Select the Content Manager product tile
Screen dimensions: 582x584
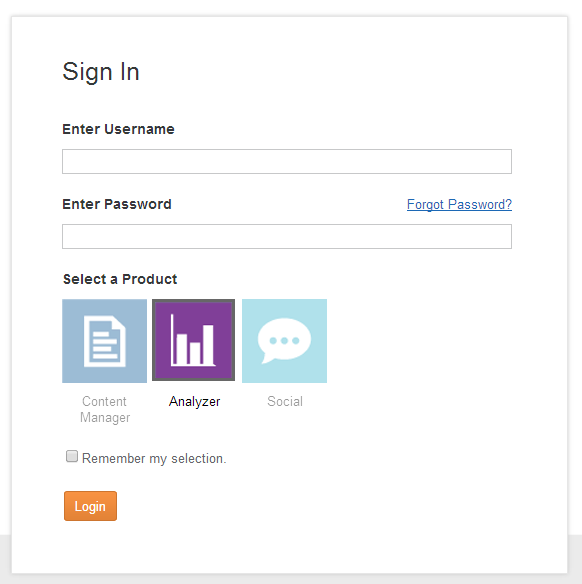click(x=104, y=341)
